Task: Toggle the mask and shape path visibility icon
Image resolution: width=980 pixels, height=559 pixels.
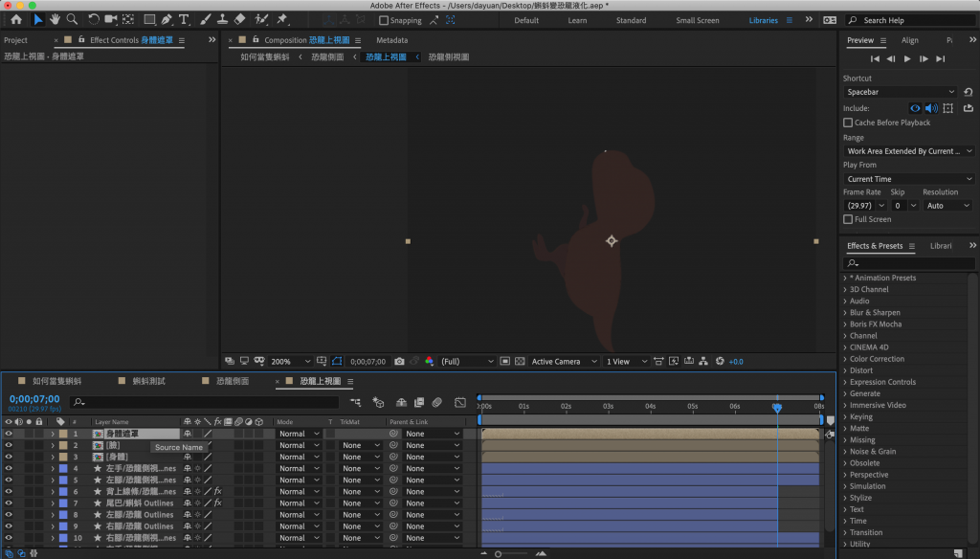Action: (337, 362)
